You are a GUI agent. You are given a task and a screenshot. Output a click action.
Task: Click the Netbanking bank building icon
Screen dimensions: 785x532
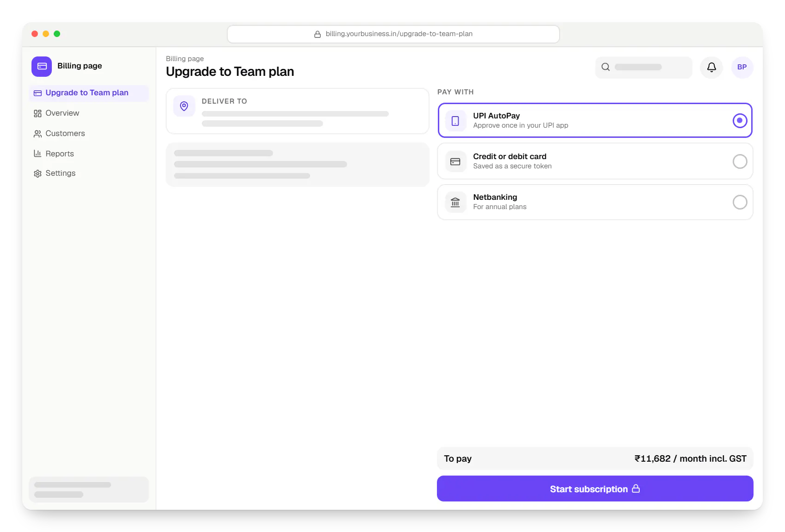coord(455,202)
